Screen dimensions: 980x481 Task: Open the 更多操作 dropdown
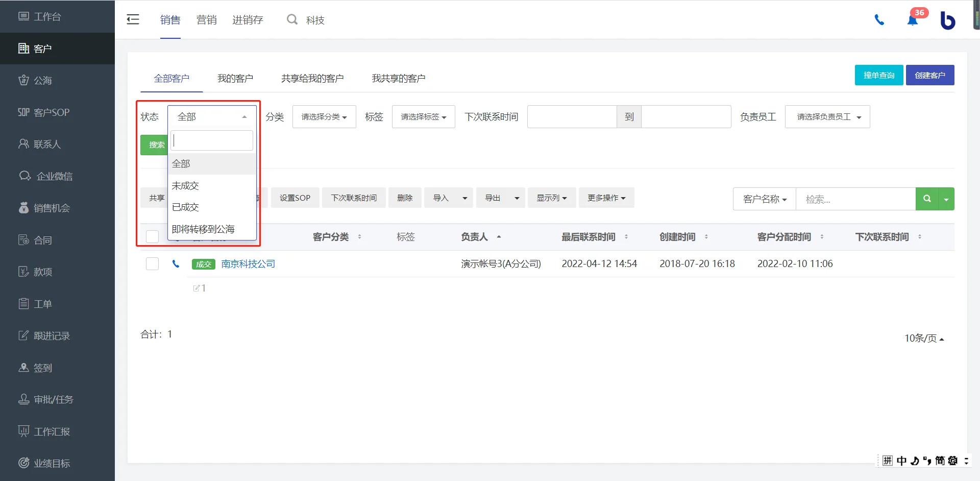606,198
